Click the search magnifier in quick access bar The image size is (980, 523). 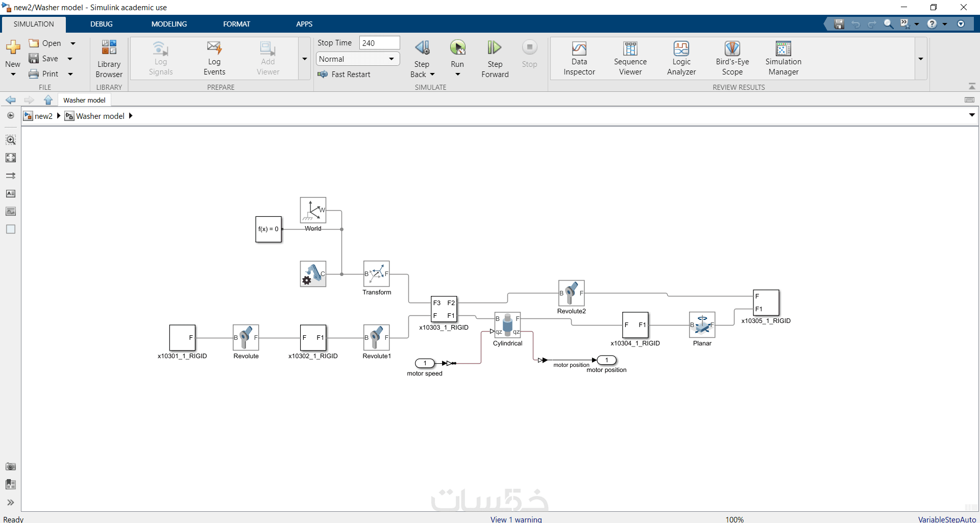(x=888, y=24)
